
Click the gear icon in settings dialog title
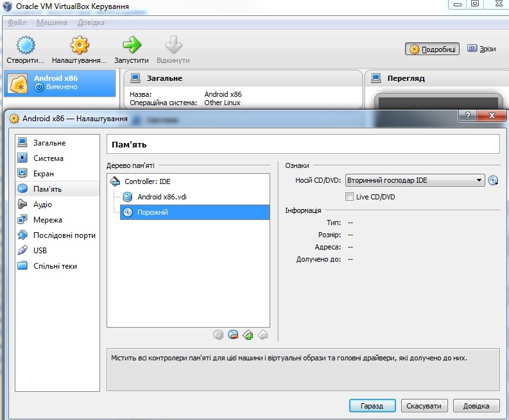(14, 119)
